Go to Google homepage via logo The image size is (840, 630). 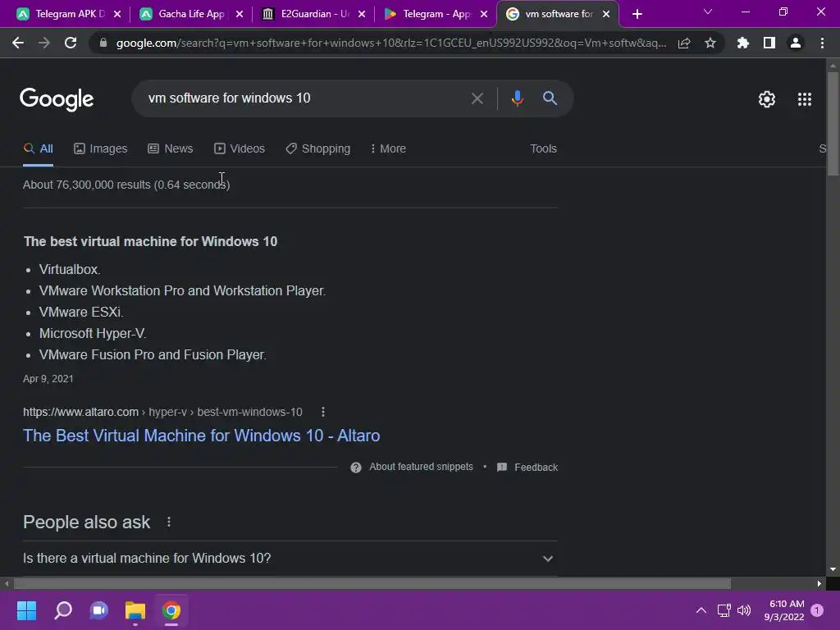57,99
